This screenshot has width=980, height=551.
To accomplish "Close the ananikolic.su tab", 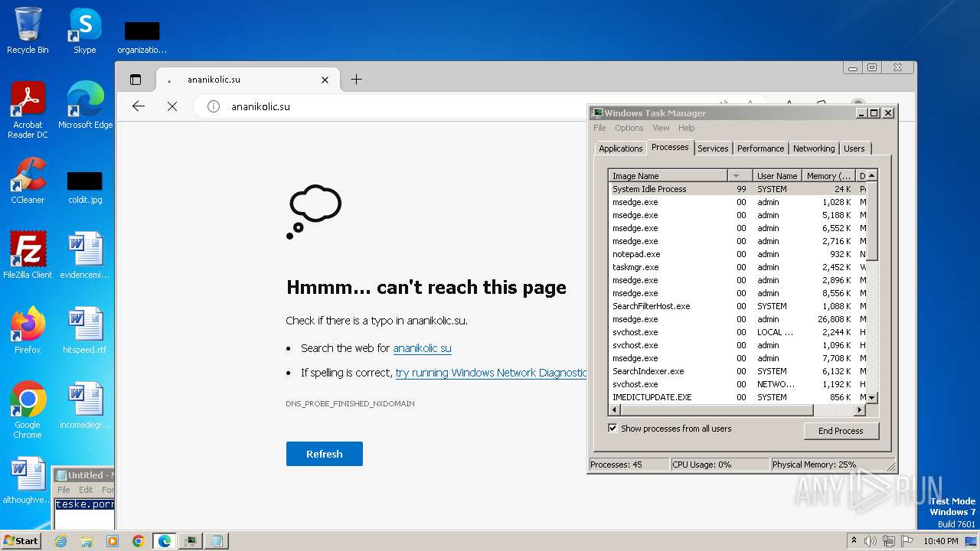I will [x=325, y=80].
